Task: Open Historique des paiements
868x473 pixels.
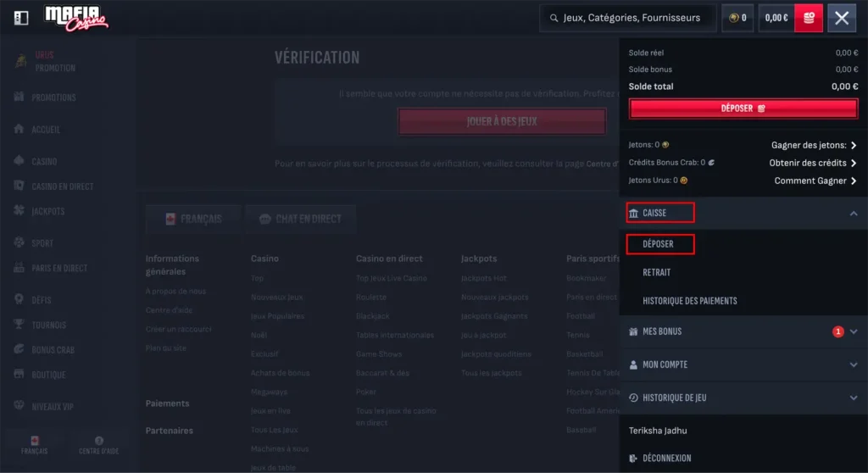Action: (690, 301)
